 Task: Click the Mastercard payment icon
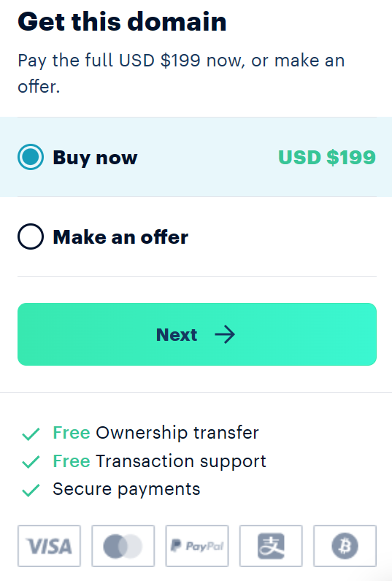[123, 546]
